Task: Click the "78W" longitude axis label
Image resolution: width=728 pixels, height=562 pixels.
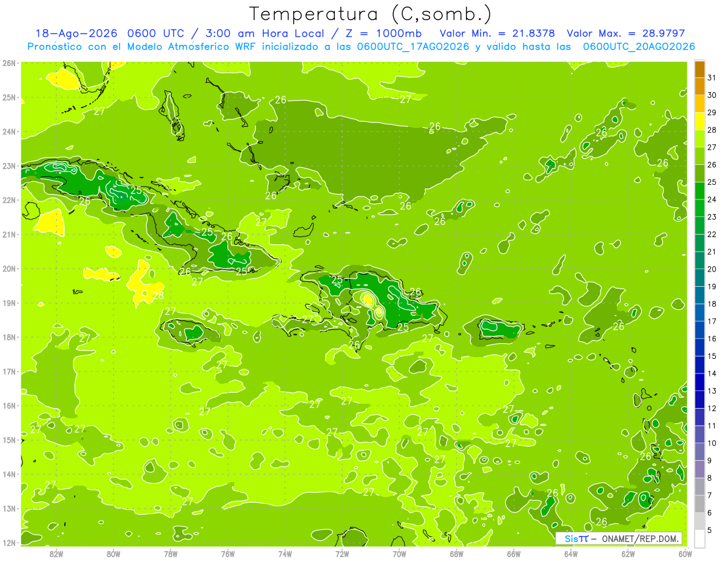Action: (x=170, y=553)
